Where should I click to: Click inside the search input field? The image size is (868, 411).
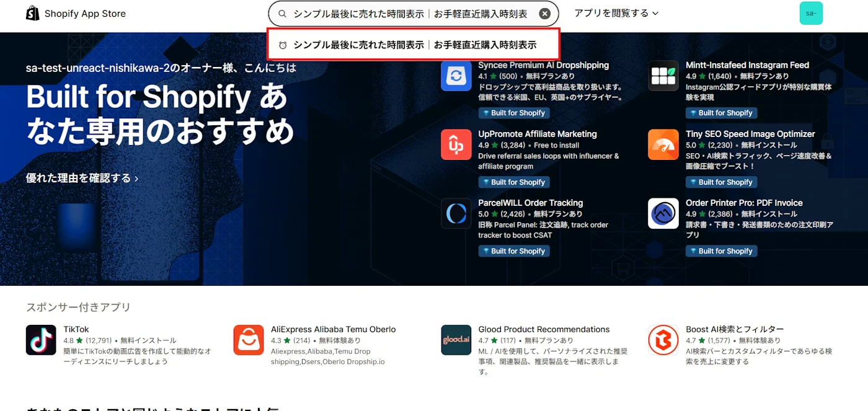[409, 13]
